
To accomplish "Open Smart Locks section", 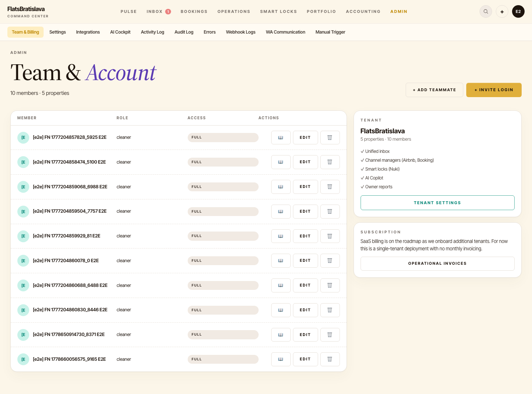I will click(279, 11).
